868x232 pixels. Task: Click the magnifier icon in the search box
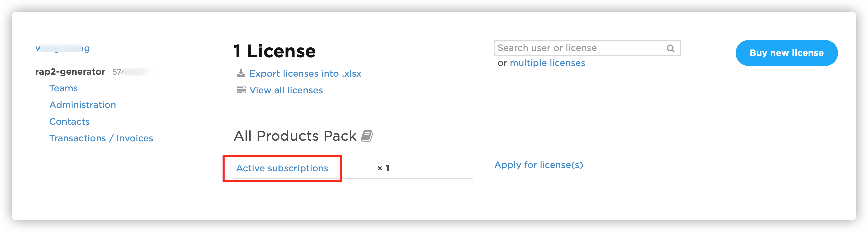[x=670, y=48]
